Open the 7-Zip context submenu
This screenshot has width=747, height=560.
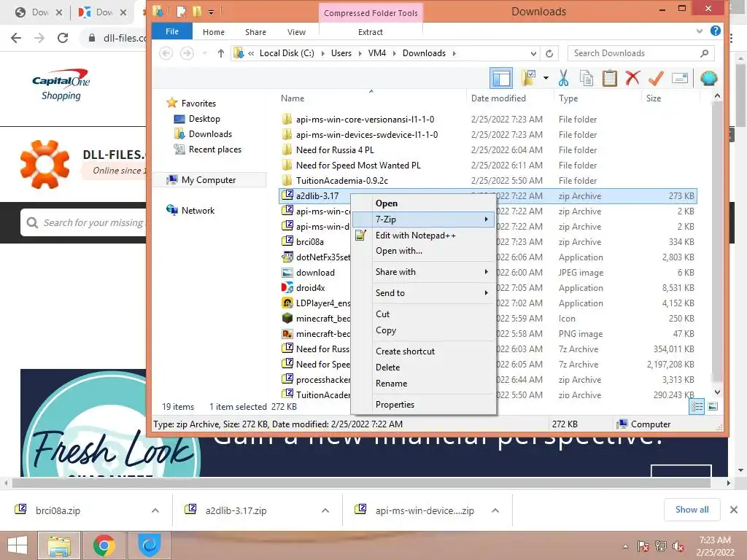click(423, 219)
